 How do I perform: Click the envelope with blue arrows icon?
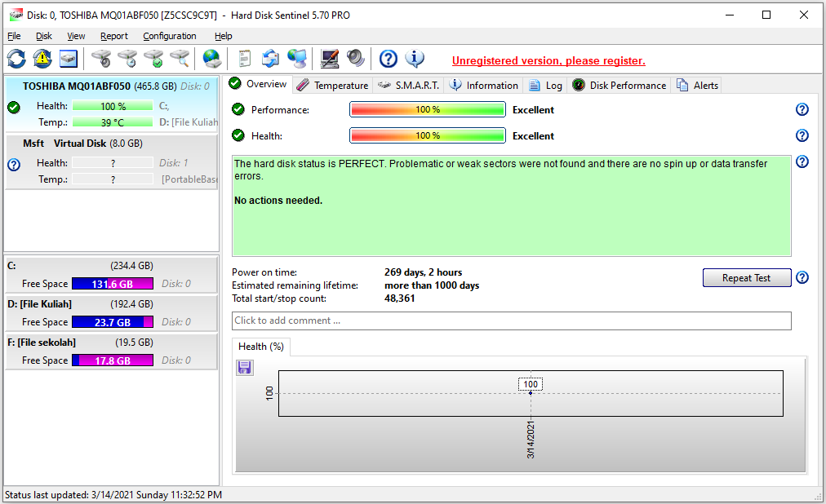click(271, 59)
